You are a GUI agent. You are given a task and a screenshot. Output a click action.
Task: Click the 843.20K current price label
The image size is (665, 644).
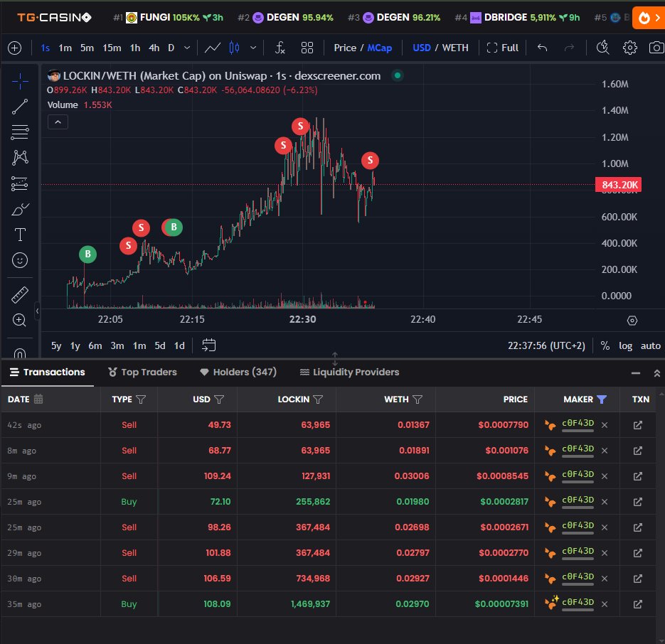619,185
